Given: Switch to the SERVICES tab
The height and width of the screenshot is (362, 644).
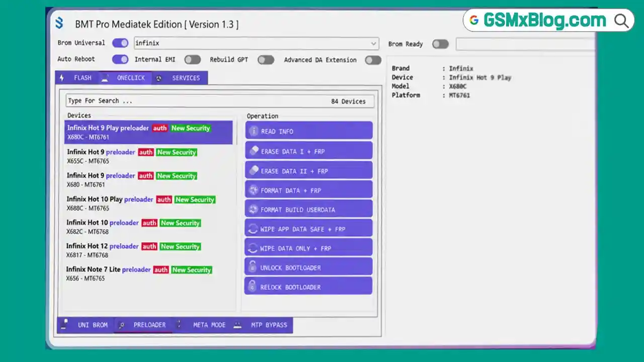Looking at the screenshot, I should [x=180, y=78].
